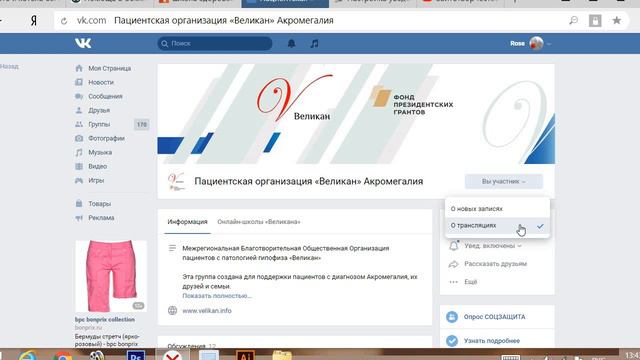Click the Узнать подробнее check icon
The image size is (640, 360).
pos(452,340)
